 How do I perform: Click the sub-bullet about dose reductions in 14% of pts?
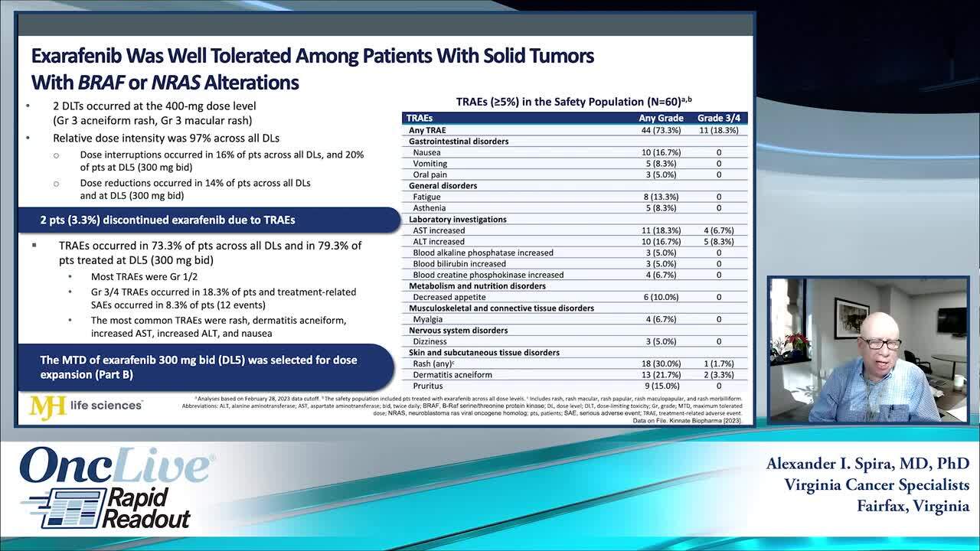click(195, 189)
